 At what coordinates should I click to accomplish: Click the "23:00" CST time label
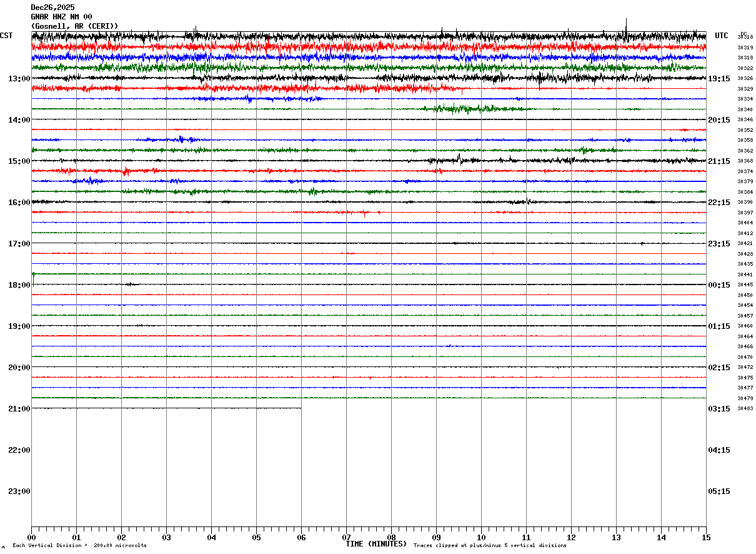point(19,491)
